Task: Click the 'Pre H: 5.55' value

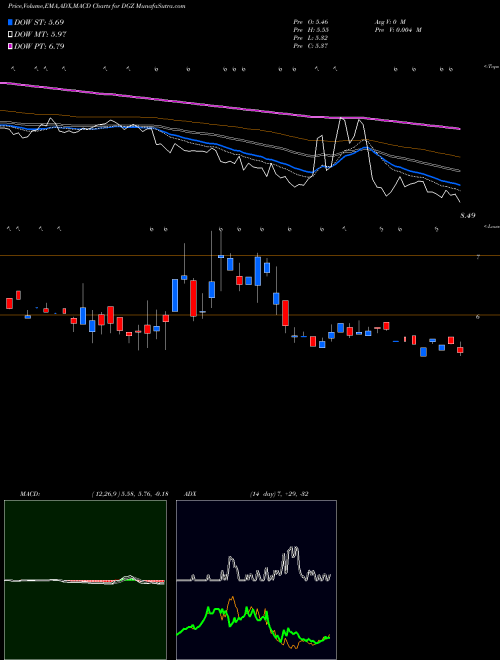Action: [x=311, y=30]
